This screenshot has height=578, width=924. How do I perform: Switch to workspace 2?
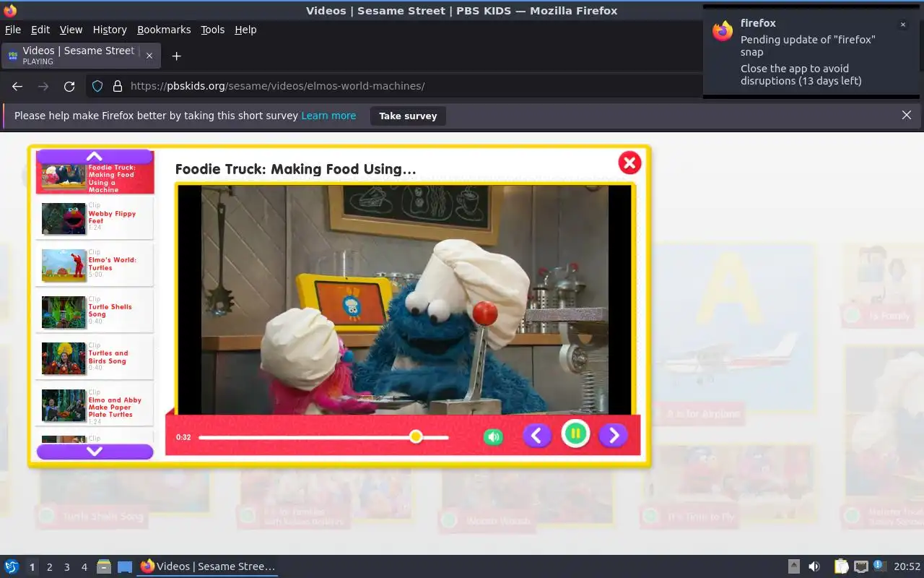click(x=50, y=567)
